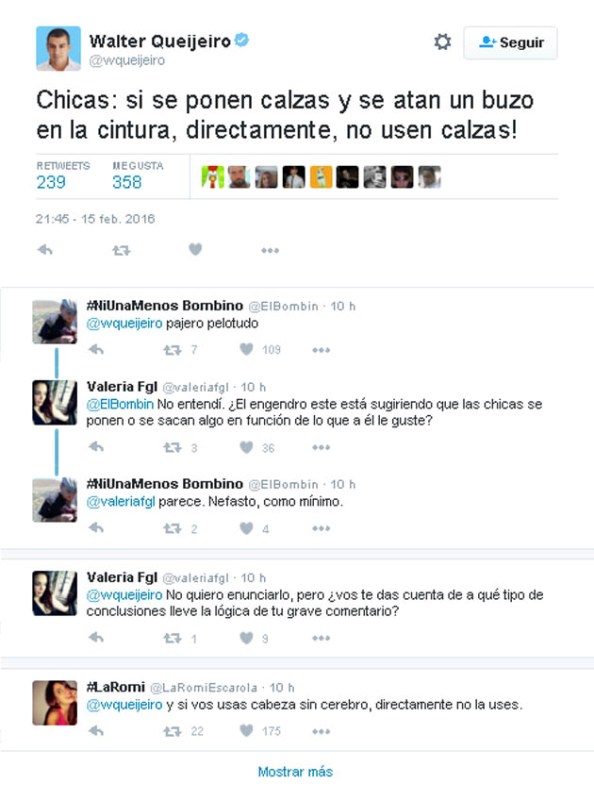Open the @valeriafgl mention link
The width and height of the screenshot is (594, 800).
(x=120, y=502)
